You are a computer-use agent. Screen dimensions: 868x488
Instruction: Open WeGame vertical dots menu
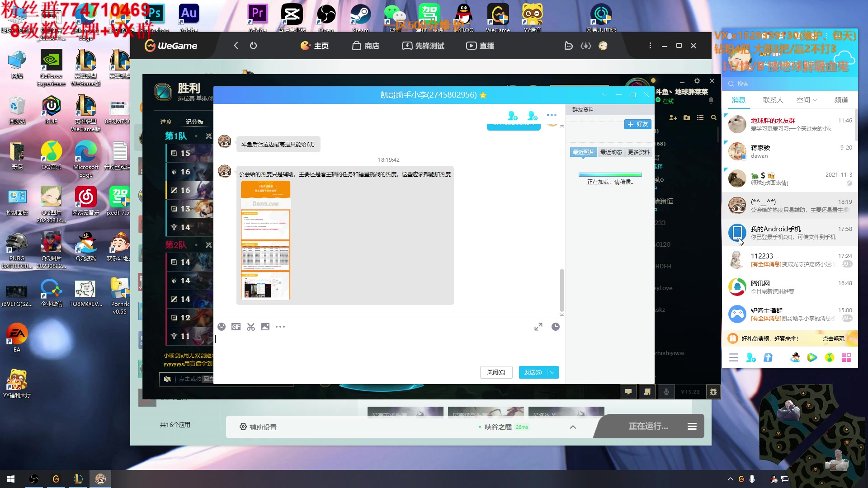point(650,46)
